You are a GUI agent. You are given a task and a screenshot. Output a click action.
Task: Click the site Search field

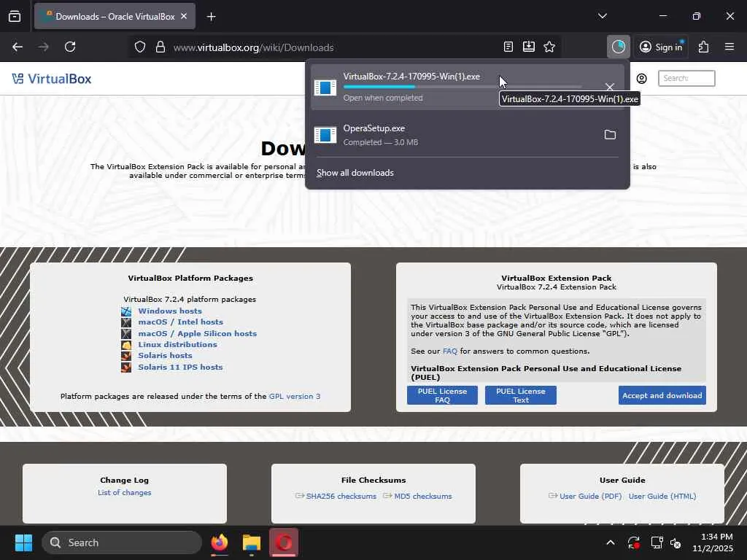point(686,79)
